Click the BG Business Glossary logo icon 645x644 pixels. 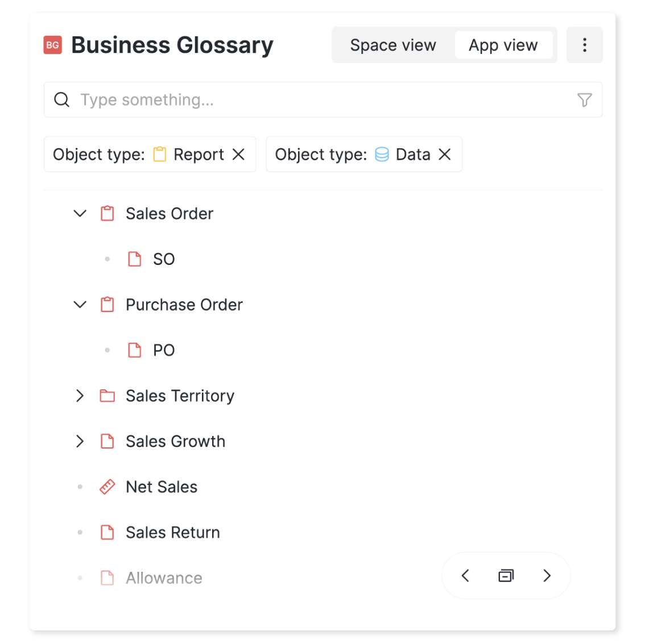pos(53,45)
